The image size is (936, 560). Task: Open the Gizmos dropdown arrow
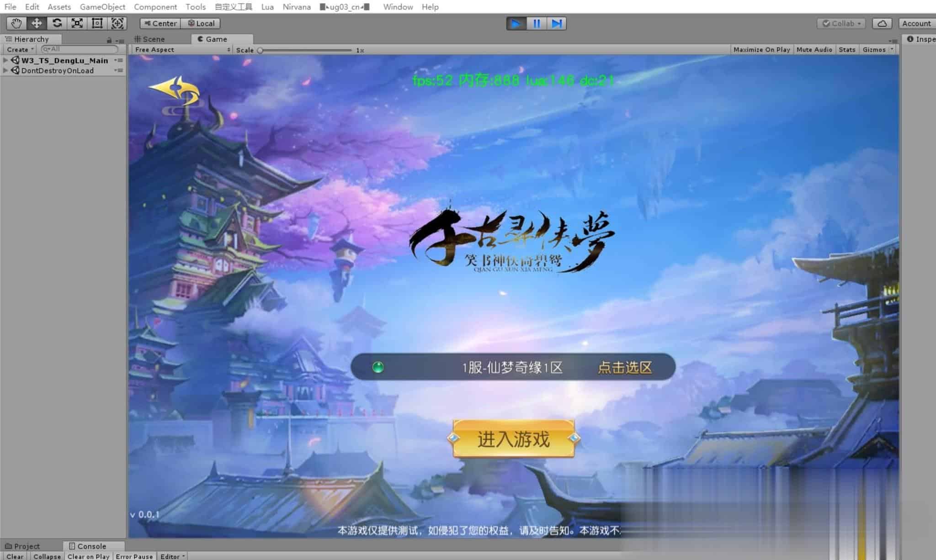(892, 49)
